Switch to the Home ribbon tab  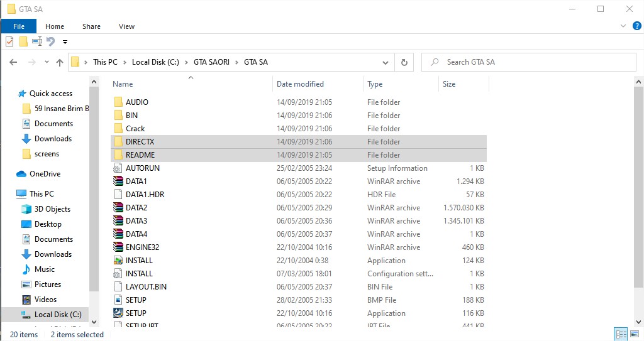tap(55, 26)
